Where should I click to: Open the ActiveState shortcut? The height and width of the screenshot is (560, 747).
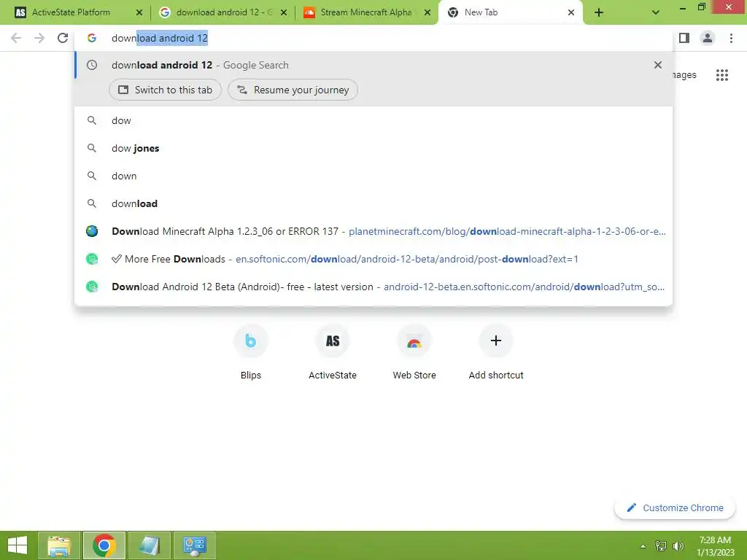pyautogui.click(x=333, y=353)
